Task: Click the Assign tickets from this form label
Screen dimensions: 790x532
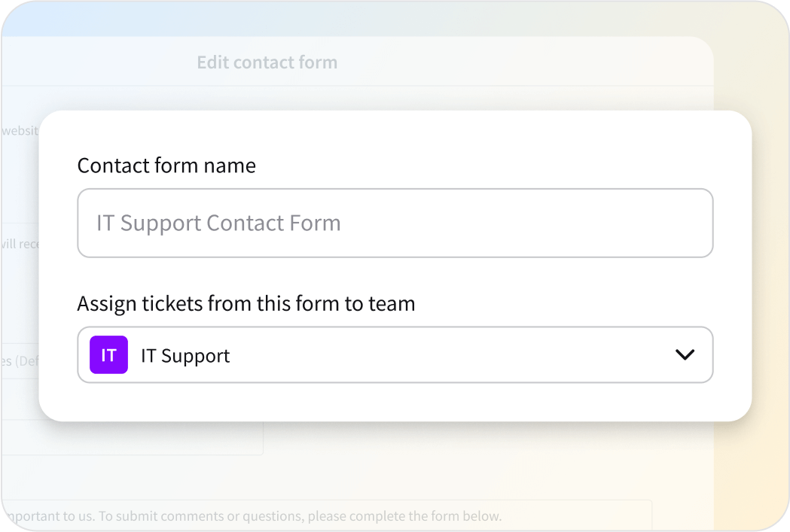Action: tap(246, 303)
